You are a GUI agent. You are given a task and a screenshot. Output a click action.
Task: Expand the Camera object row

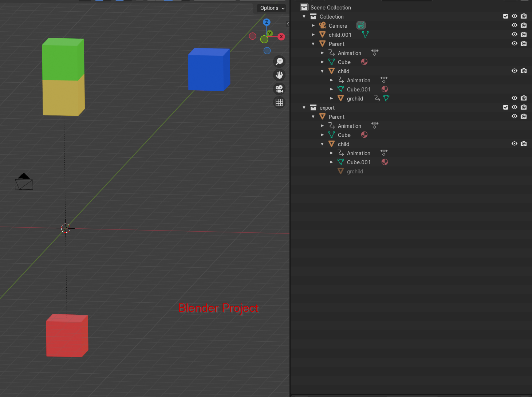click(x=313, y=25)
